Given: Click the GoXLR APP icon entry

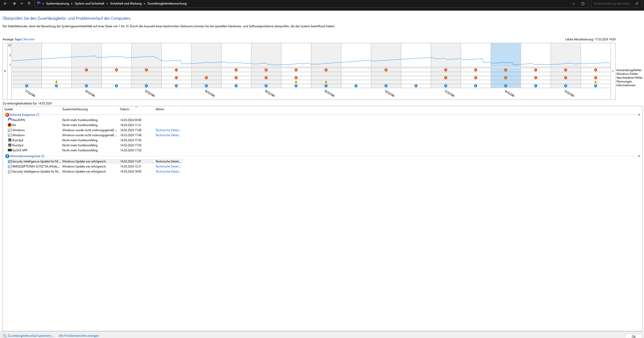Looking at the screenshot, I should [10, 150].
